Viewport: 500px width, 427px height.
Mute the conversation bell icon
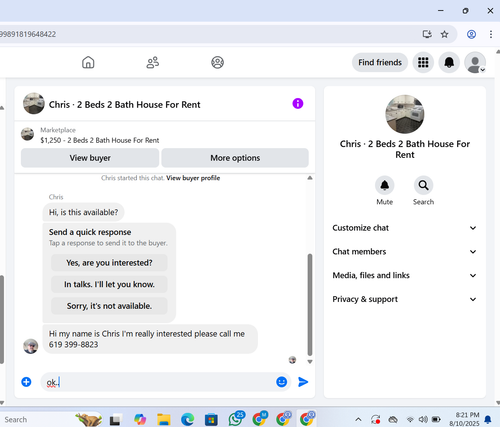pyautogui.click(x=385, y=185)
